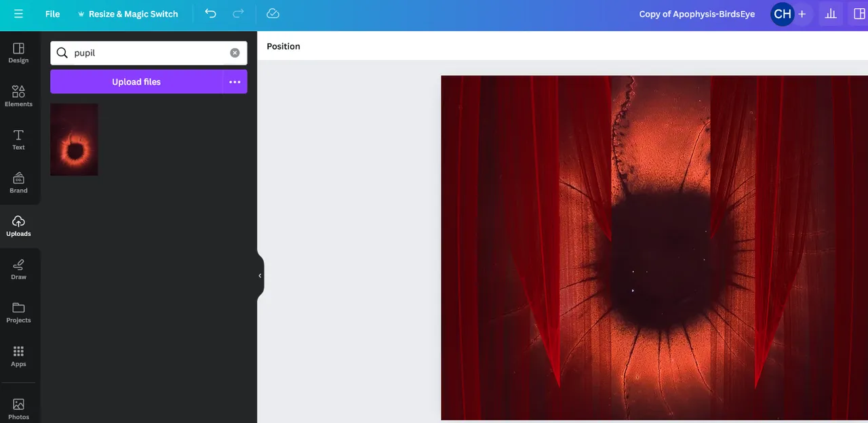Click the magnifier search icon
This screenshot has width=868, height=423.
[62, 53]
